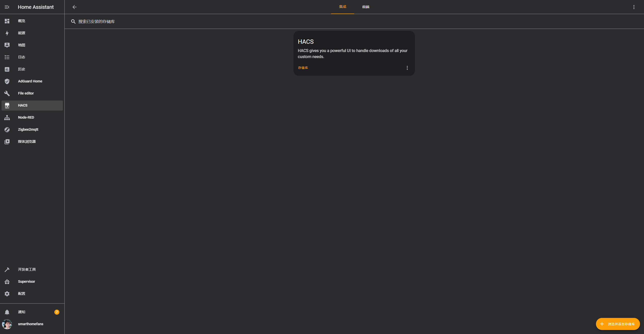Image resolution: width=644 pixels, height=334 pixels.
Task: Open 通知 notifications bell icon
Action: click(x=7, y=312)
